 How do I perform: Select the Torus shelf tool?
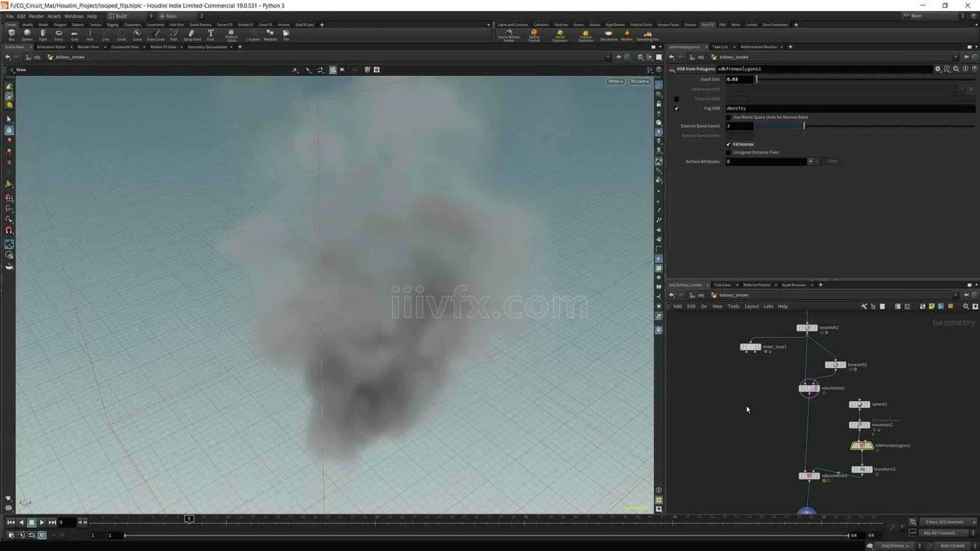(58, 35)
